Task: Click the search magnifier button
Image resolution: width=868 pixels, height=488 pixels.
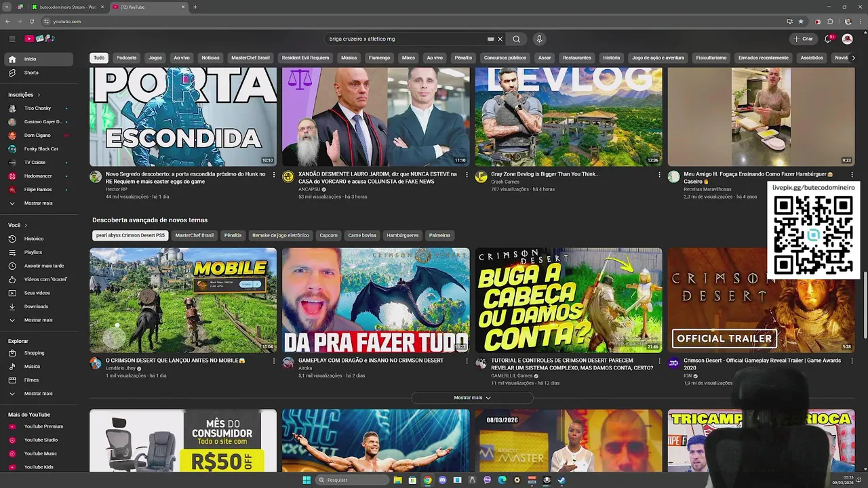Action: pyautogui.click(x=516, y=39)
